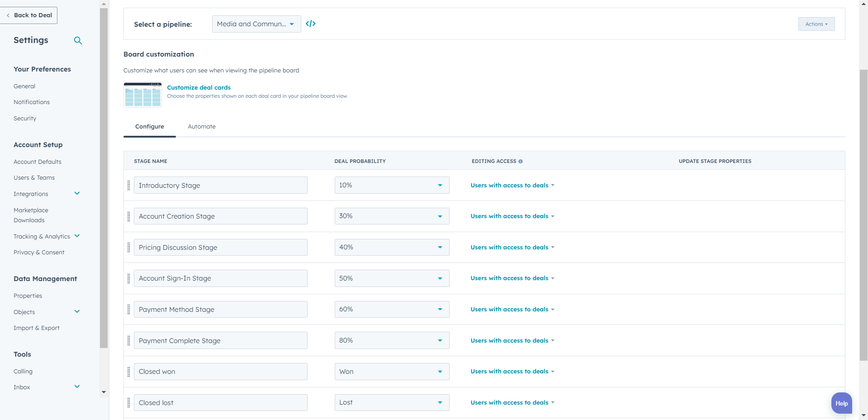Select the Configure tab
This screenshot has height=420, width=868.
pos(150,127)
